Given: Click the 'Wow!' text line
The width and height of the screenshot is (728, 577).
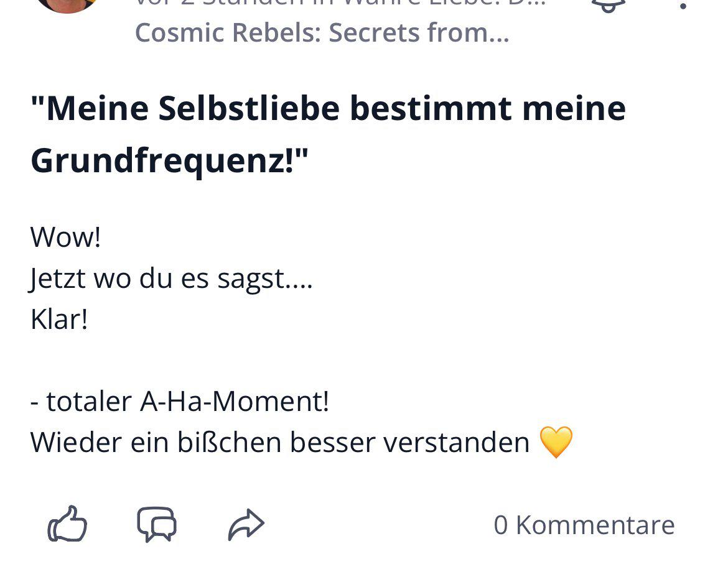Looking at the screenshot, I should tap(65, 237).
